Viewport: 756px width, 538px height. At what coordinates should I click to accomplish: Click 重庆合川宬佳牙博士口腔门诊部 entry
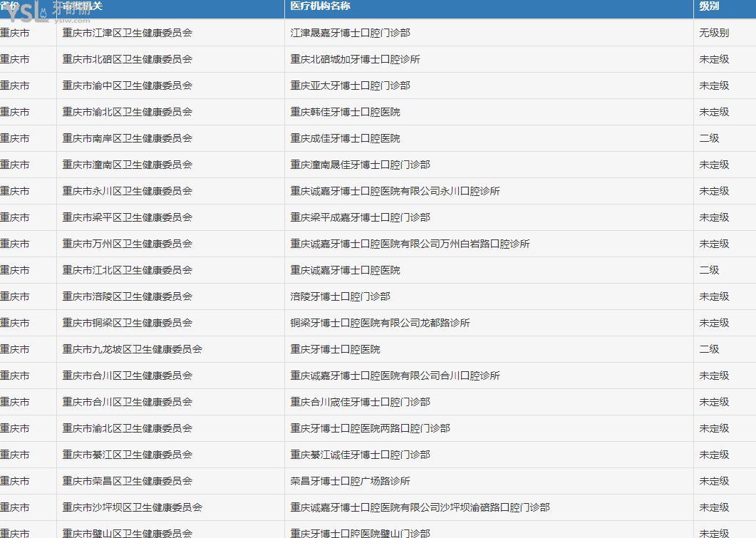point(360,402)
